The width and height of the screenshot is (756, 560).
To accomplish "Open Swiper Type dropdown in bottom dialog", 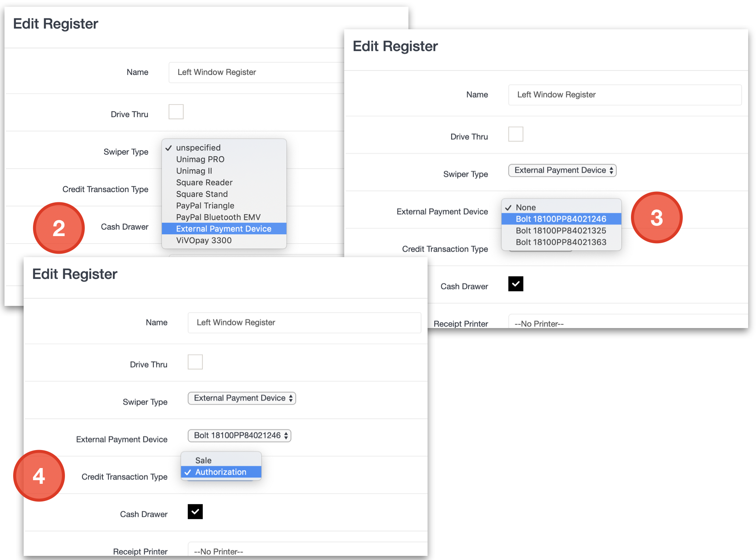I will (x=242, y=398).
